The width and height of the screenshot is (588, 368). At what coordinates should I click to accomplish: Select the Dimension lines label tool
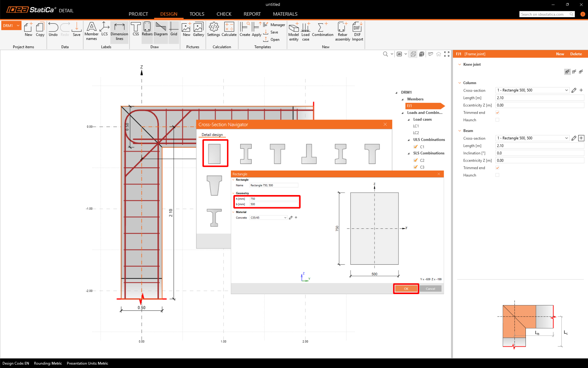coord(119,31)
